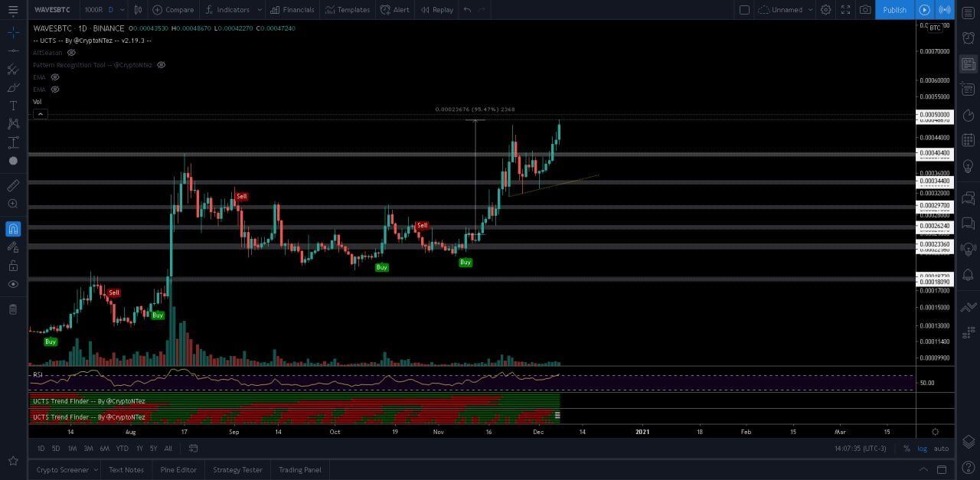The image size is (980, 480).
Task: Toggle auto scale
Action: click(x=941, y=449)
